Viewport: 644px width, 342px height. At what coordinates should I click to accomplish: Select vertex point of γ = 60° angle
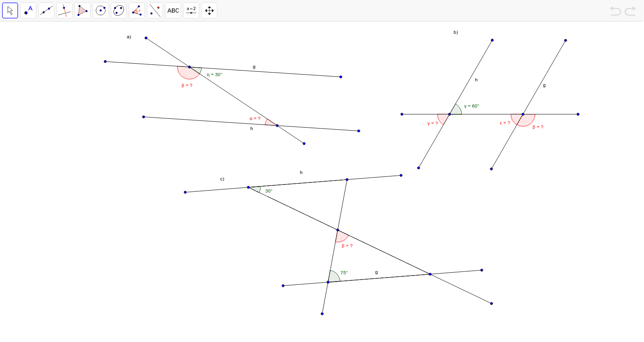pos(450,114)
